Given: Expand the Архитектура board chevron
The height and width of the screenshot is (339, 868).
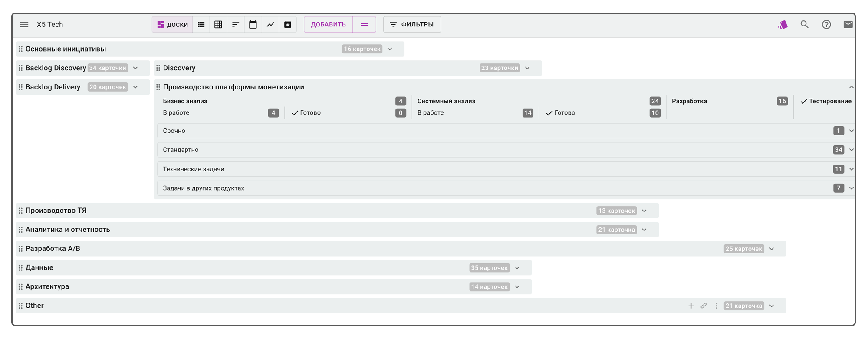Looking at the screenshot, I should pos(517,287).
